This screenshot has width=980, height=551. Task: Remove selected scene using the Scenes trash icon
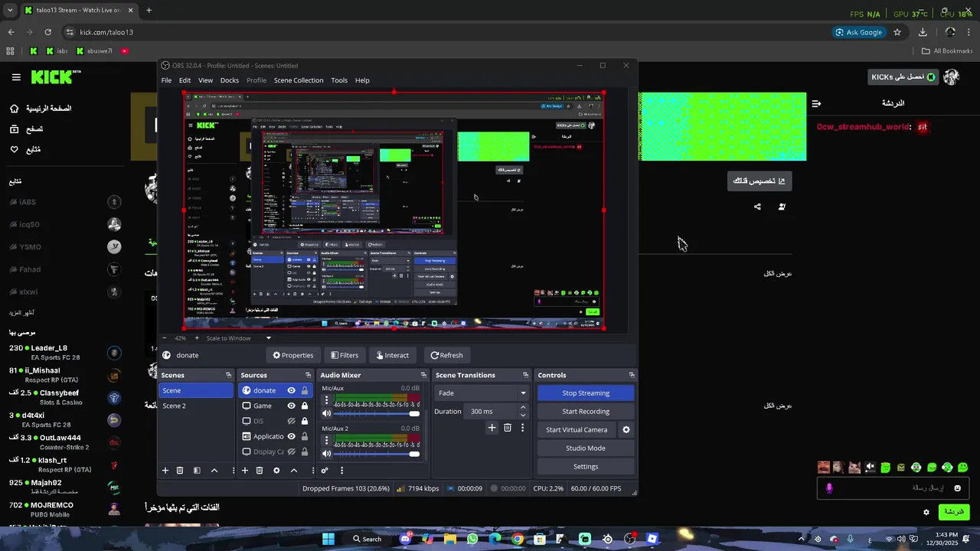180,471
